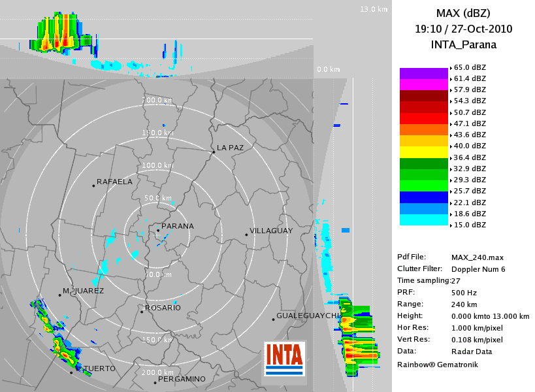The image size is (535, 392).
Task: Select the 65.0 dBZ purple color swatch
Action: click(x=424, y=73)
